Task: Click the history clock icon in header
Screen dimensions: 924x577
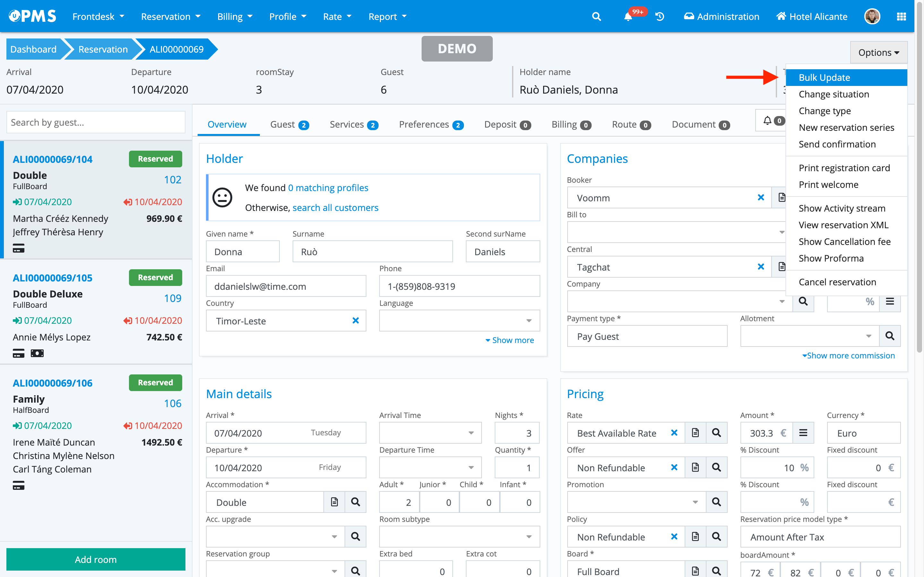Action: [660, 16]
